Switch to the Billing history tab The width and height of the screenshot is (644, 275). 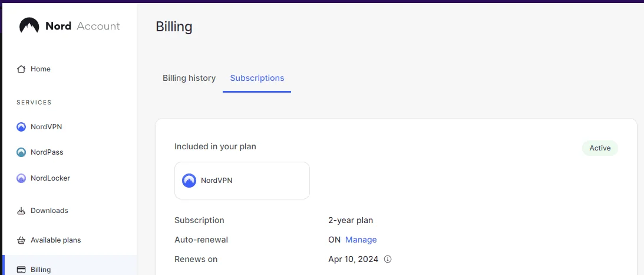tap(189, 78)
